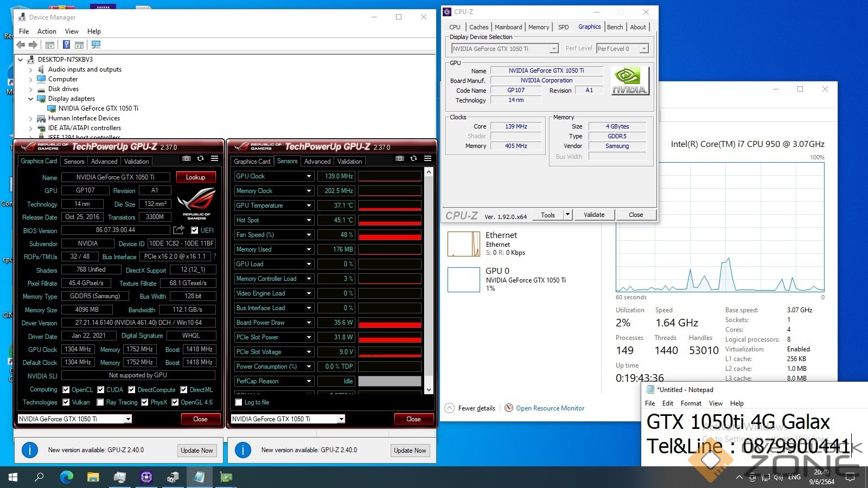This screenshot has height=488, width=868.
Task: Switch to the Bench tab in CPU-Z
Action: point(615,27)
